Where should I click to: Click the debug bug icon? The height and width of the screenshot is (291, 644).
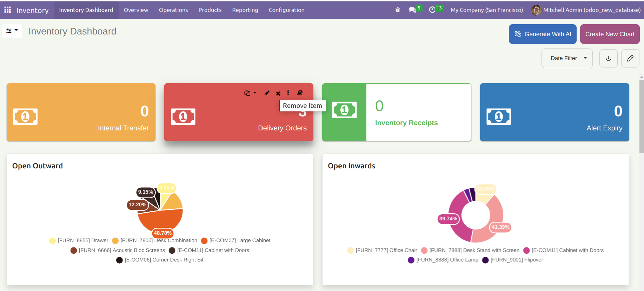(398, 10)
